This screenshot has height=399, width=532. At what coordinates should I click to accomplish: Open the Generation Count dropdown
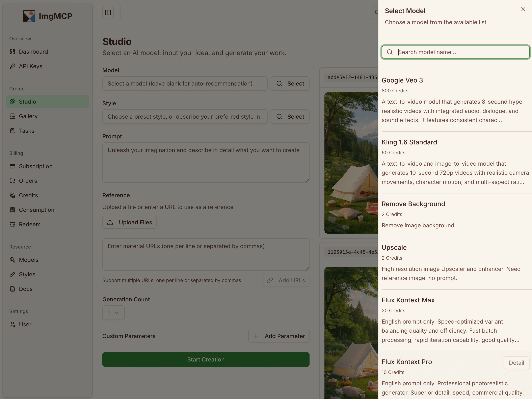click(113, 313)
